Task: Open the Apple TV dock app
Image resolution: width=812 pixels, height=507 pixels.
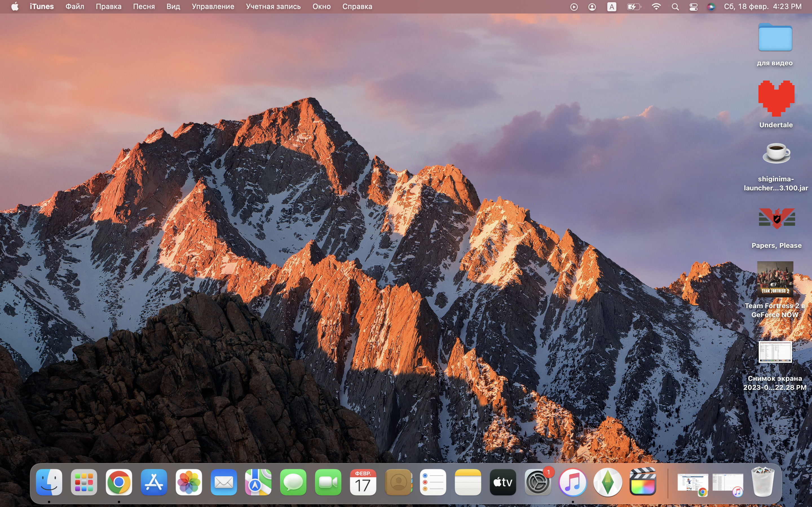Action: [503, 482]
